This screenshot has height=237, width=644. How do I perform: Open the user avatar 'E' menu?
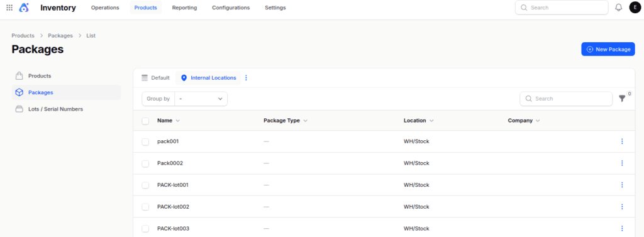pos(635,8)
